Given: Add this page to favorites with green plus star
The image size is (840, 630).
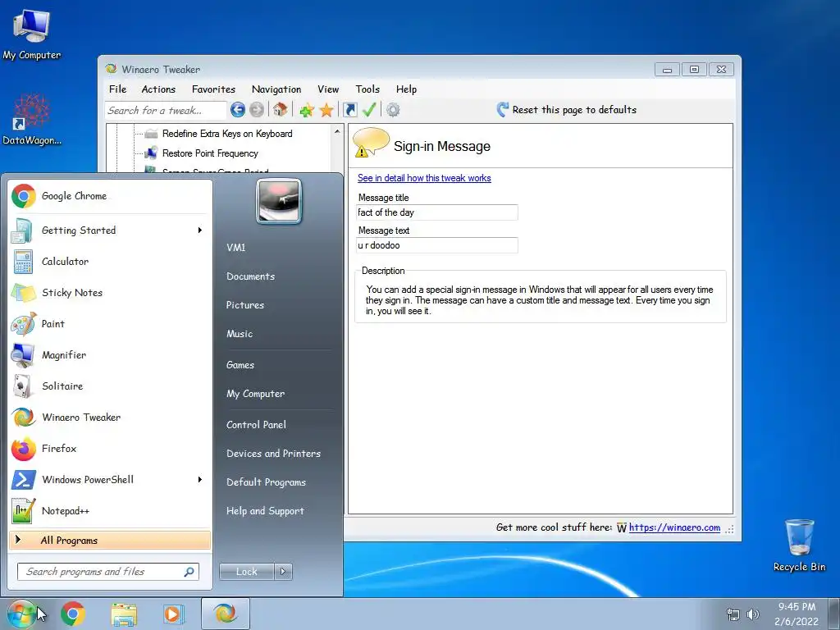Looking at the screenshot, I should click(x=307, y=110).
